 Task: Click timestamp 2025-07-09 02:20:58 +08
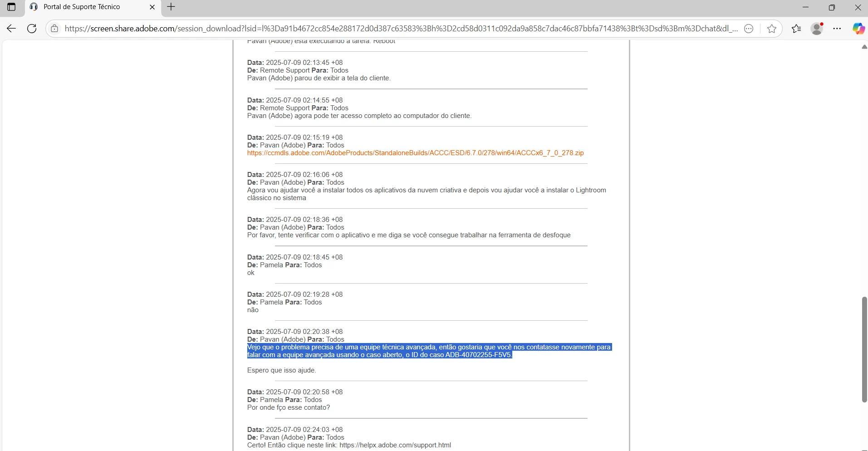point(304,392)
